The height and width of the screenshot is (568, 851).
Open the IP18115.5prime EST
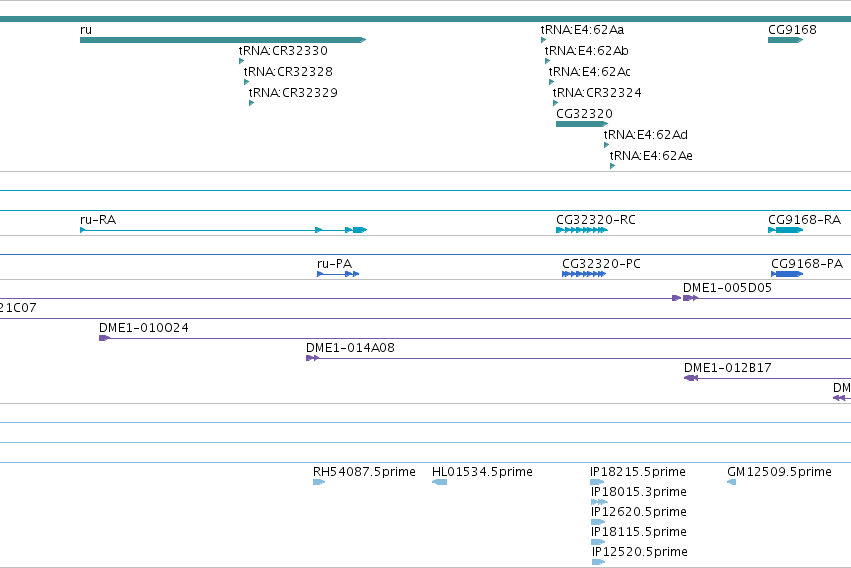click(598, 542)
